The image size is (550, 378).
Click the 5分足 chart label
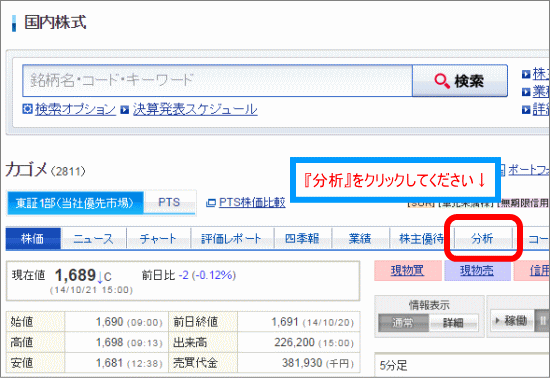coord(394,366)
